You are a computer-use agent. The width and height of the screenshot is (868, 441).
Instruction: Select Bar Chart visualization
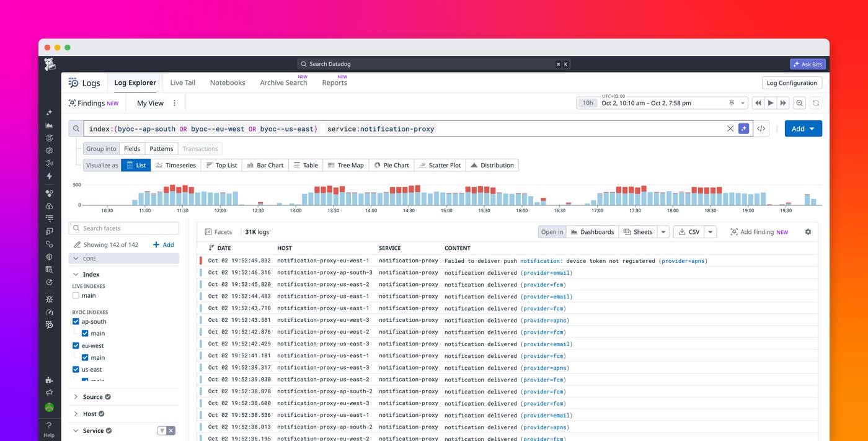pyautogui.click(x=265, y=165)
